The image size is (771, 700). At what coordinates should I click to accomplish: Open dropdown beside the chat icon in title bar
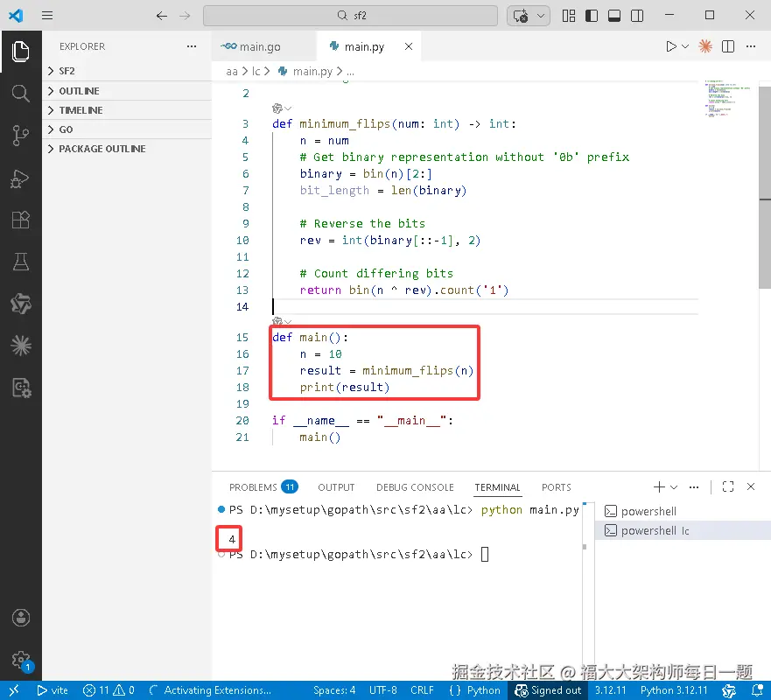pos(541,16)
